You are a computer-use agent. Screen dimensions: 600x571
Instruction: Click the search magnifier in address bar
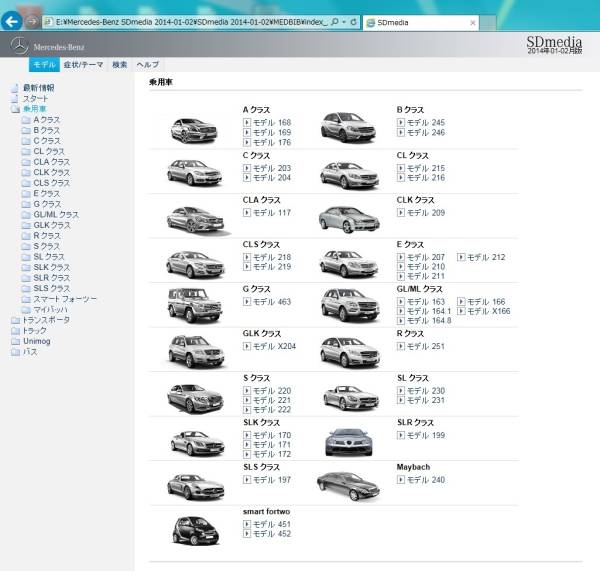334,22
